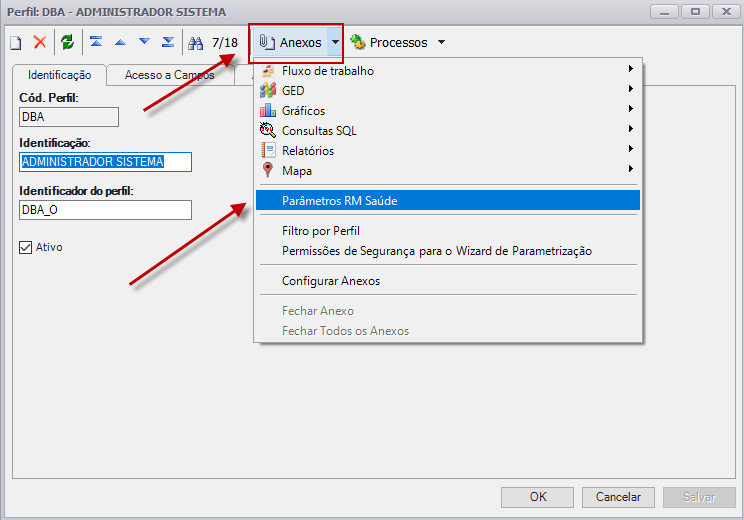
Task: Expand the Processos dropdown arrow
Action: point(441,42)
